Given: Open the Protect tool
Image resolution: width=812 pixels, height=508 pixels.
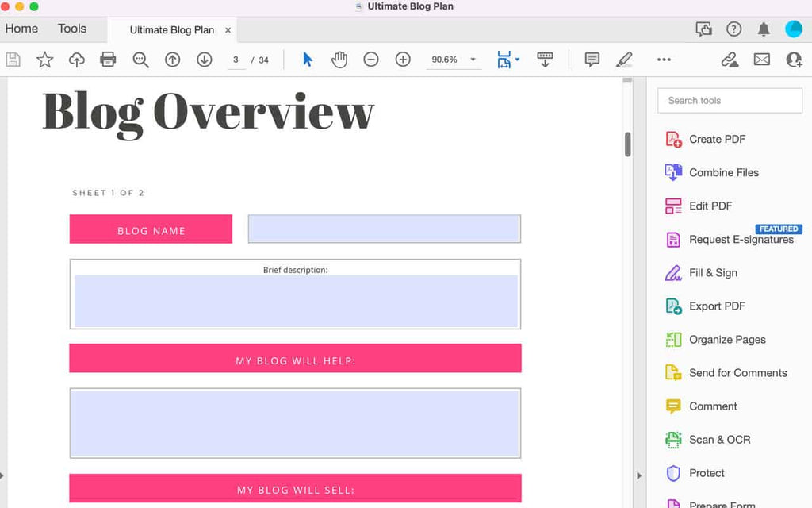Looking at the screenshot, I should tap(706, 472).
